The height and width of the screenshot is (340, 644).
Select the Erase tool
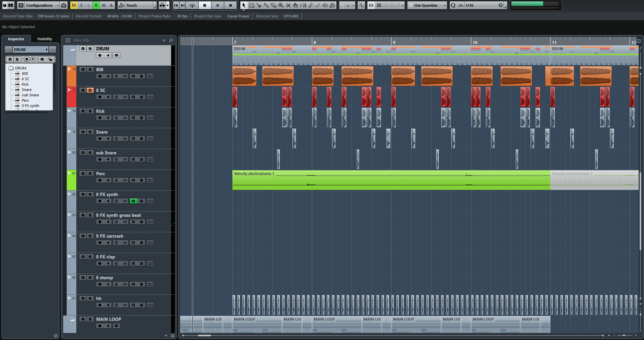click(x=274, y=5)
